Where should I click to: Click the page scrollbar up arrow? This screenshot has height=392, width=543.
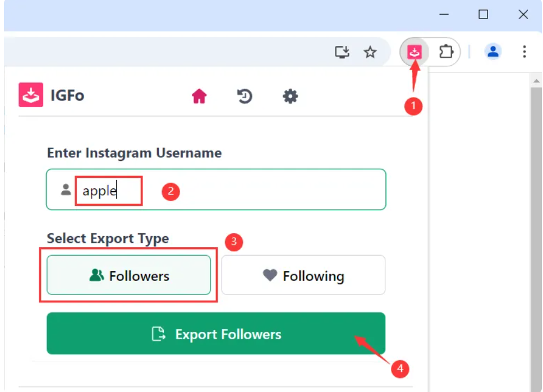click(536, 81)
